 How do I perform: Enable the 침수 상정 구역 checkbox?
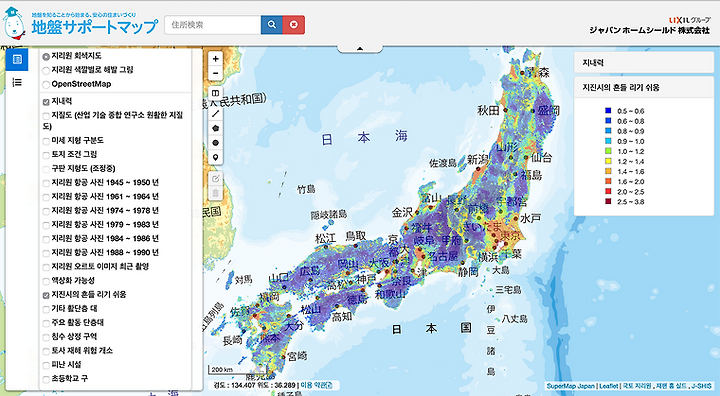click(x=46, y=337)
